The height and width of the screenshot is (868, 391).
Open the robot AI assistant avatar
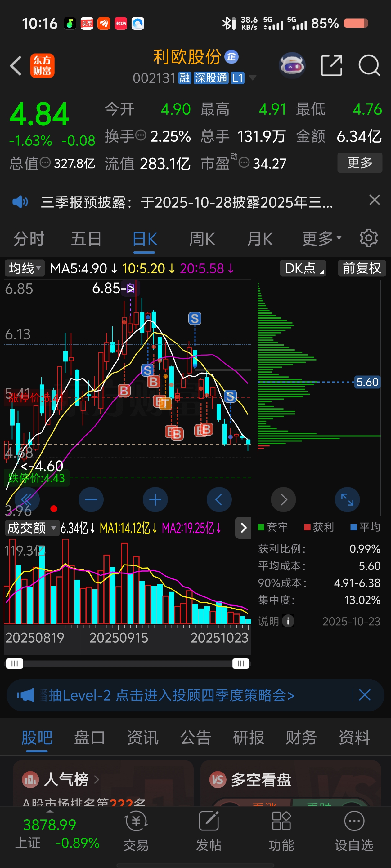(x=292, y=65)
